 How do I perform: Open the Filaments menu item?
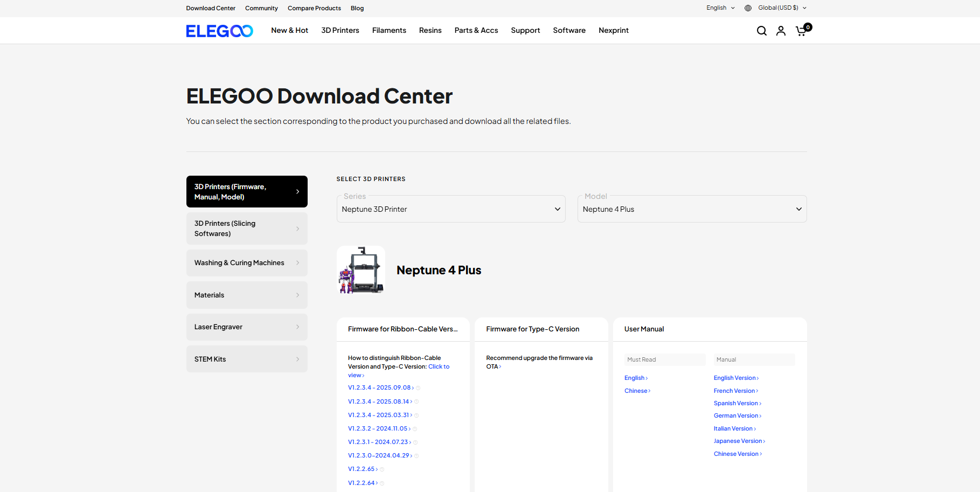click(x=389, y=31)
